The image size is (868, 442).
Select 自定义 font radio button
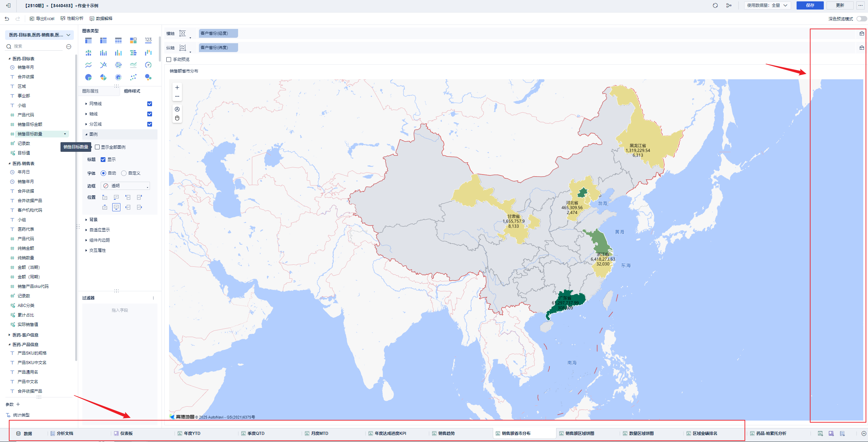(x=124, y=173)
